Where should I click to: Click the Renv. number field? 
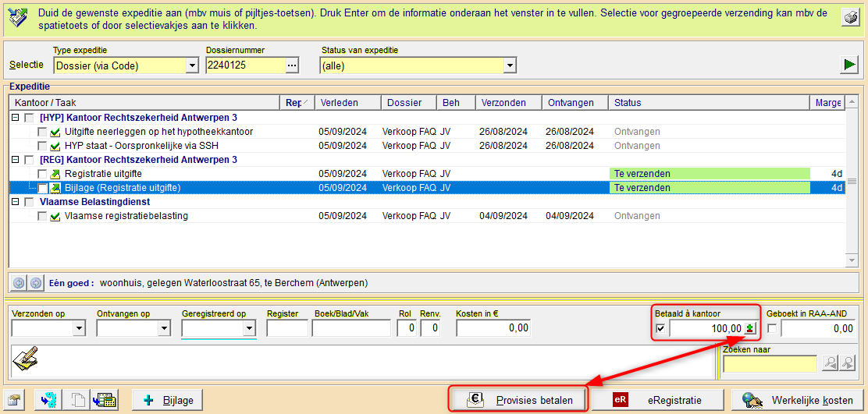[x=430, y=328]
